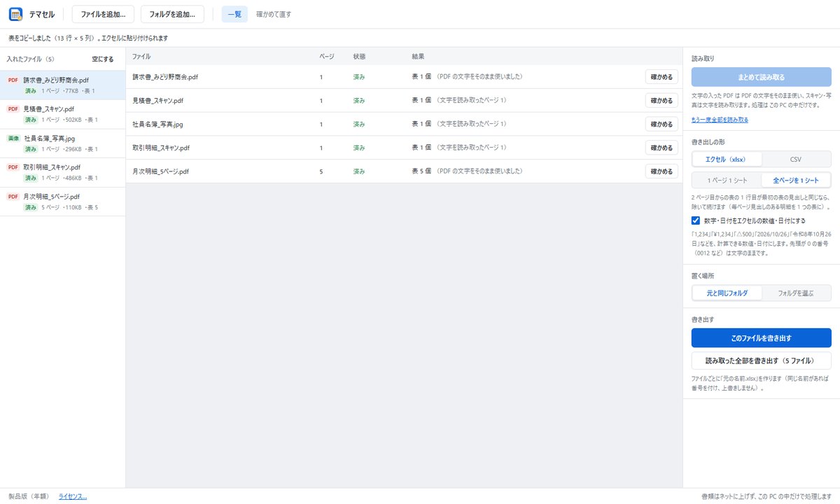840x504 pixels.
Task: Select 請求書_みどり野商会.pdf in the sidebar file list
Action: click(63, 85)
